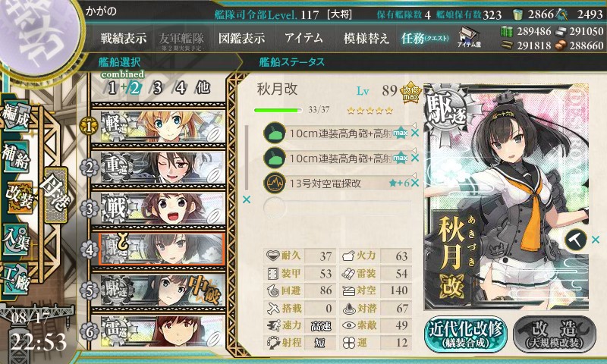Click the 13号対空電探改 radar equipment icon
Image resolution: width=607 pixels, height=364 pixels.
click(275, 183)
